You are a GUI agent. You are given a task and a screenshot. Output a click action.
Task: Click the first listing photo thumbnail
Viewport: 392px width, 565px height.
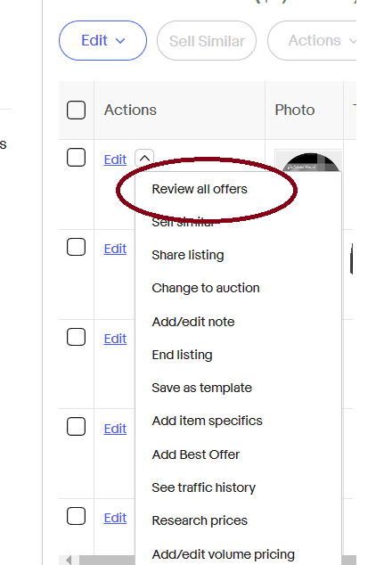point(309,161)
